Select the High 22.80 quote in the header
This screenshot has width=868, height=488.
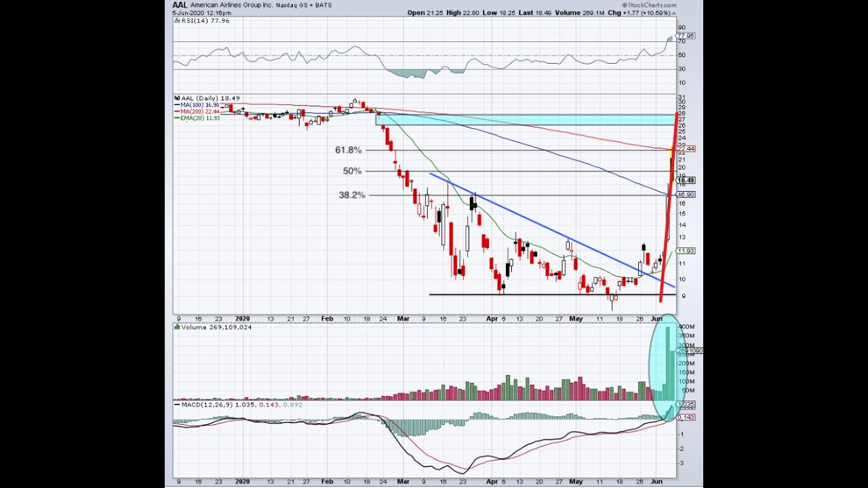point(463,13)
